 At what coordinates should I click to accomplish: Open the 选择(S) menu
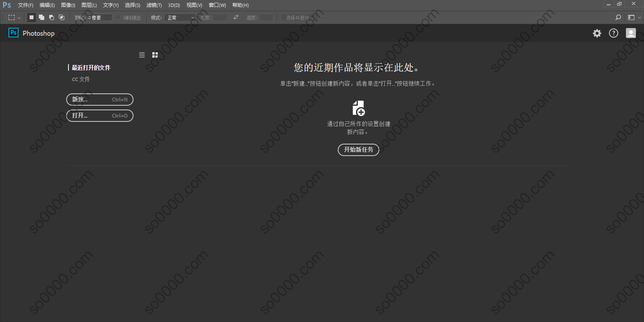132,5
